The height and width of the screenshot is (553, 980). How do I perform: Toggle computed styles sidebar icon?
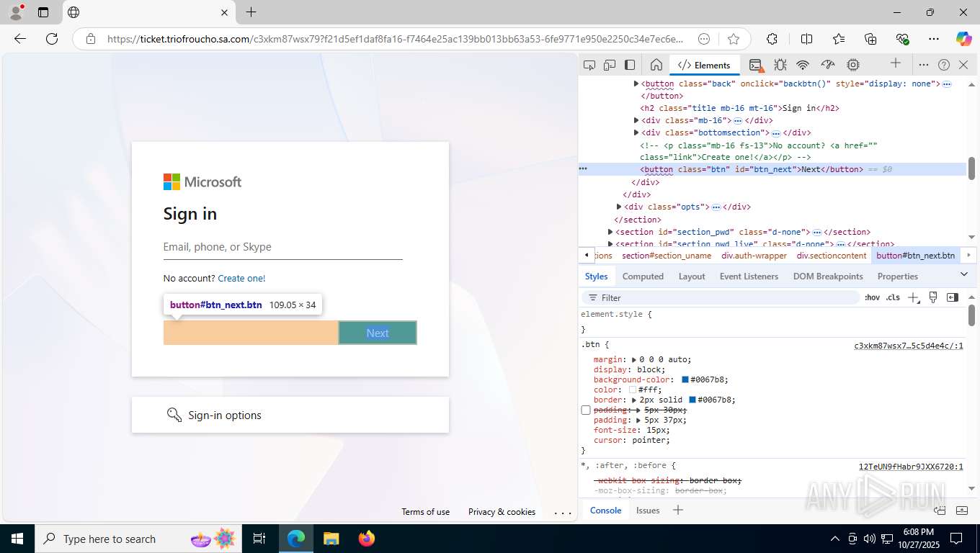pyautogui.click(x=953, y=297)
